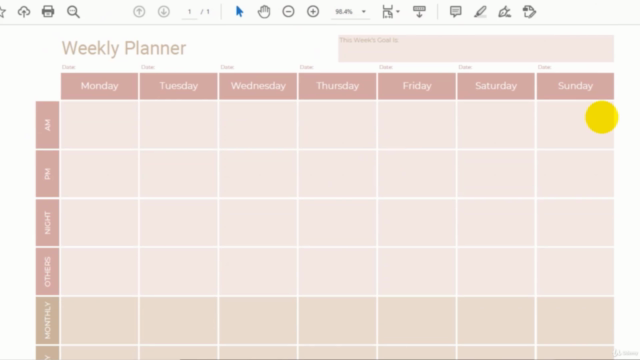The height and width of the screenshot is (360, 640).
Task: Print the document with printer icon
Action: (x=48, y=11)
